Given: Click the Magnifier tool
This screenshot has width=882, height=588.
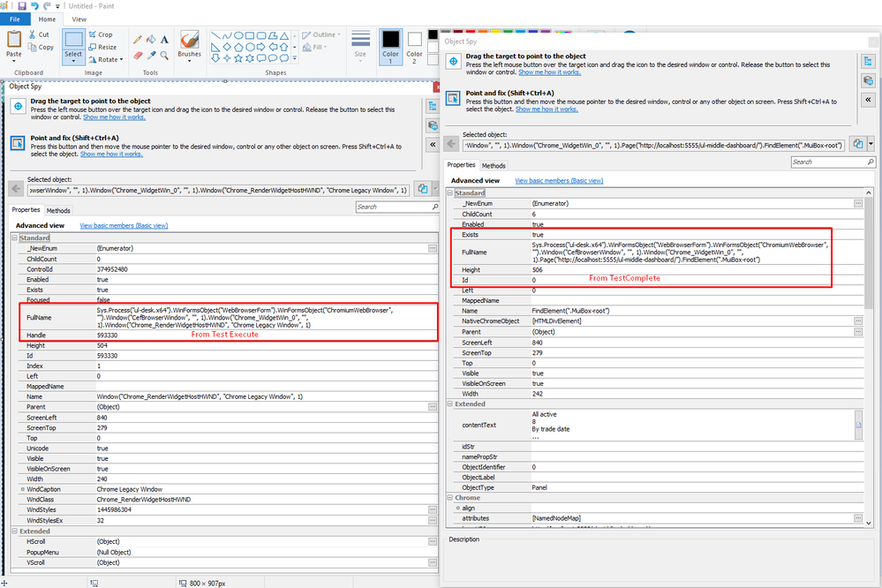Looking at the screenshot, I should click(165, 55).
